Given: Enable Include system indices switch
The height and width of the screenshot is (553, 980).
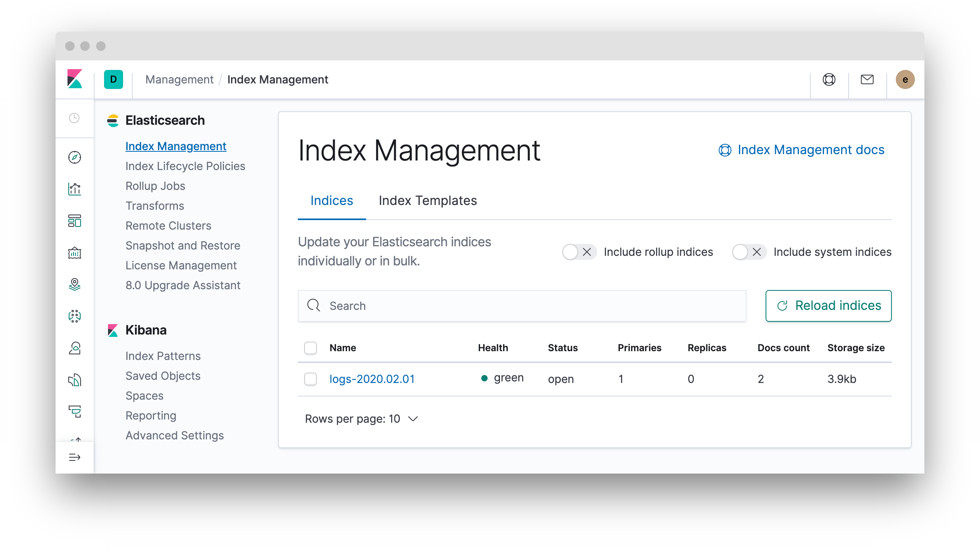Looking at the screenshot, I should click(749, 252).
